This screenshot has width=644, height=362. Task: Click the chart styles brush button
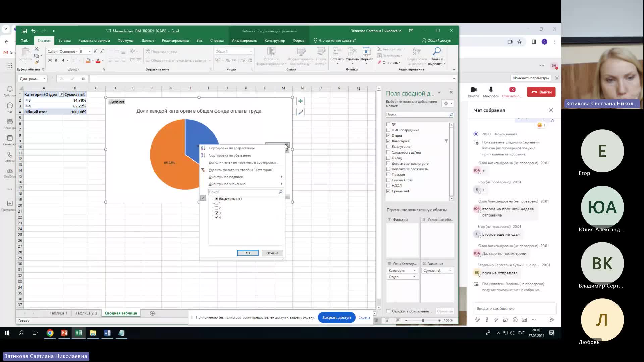[300, 112]
